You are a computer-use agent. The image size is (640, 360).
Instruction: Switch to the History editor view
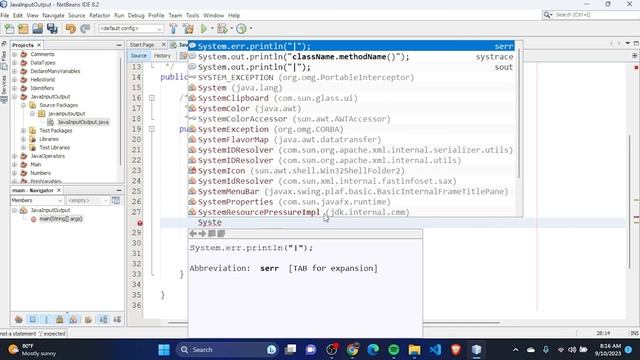162,56
